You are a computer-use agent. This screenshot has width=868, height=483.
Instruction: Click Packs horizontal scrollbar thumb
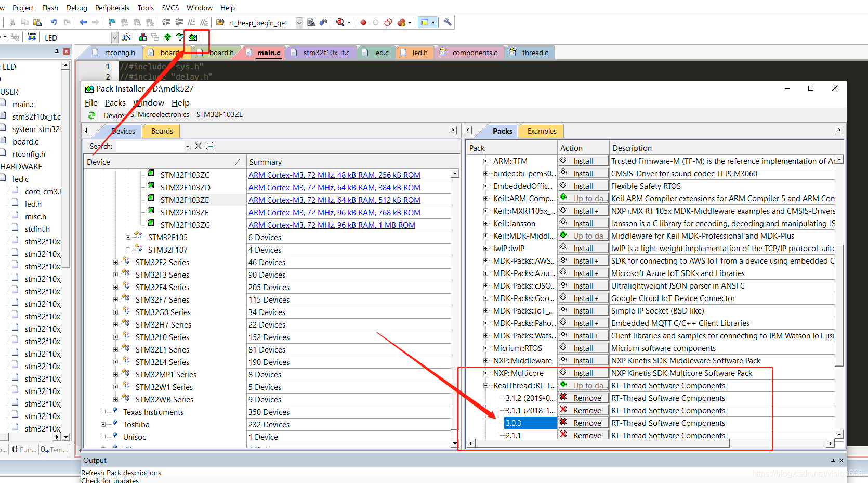(x=602, y=443)
